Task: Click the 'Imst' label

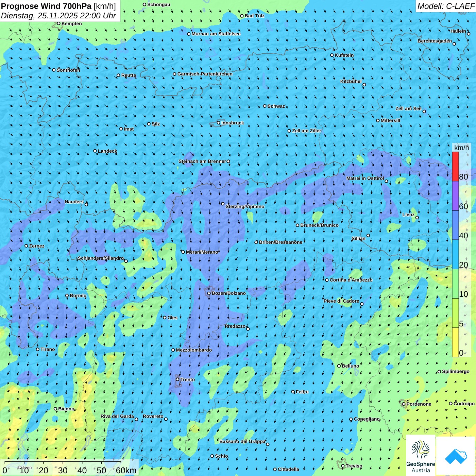Action: (x=129, y=129)
